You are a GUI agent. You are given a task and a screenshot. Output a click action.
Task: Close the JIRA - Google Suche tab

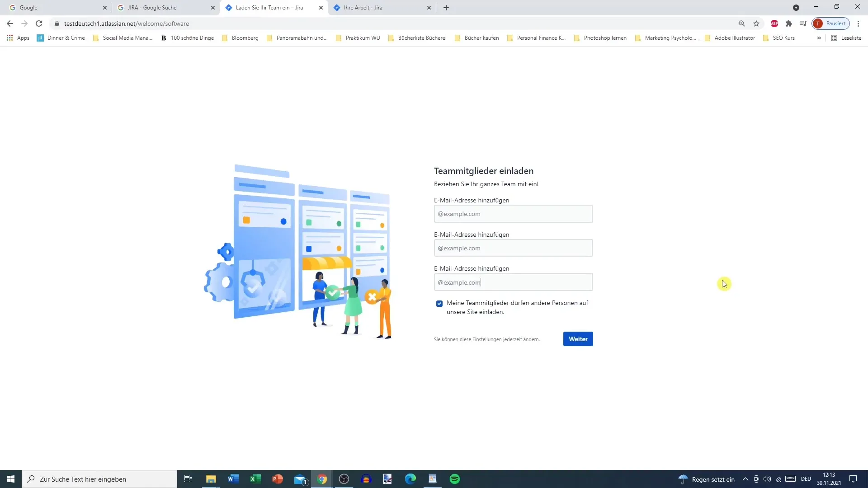(x=213, y=8)
